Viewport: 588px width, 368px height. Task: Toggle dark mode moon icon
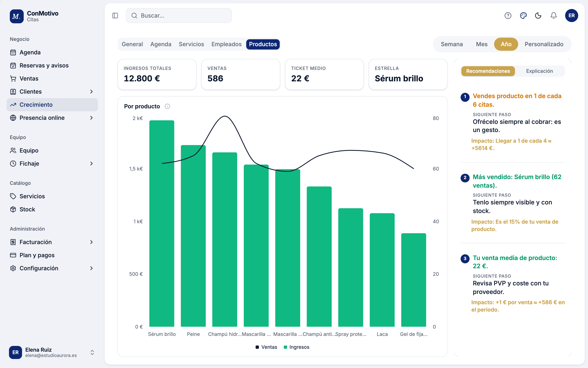click(x=538, y=16)
